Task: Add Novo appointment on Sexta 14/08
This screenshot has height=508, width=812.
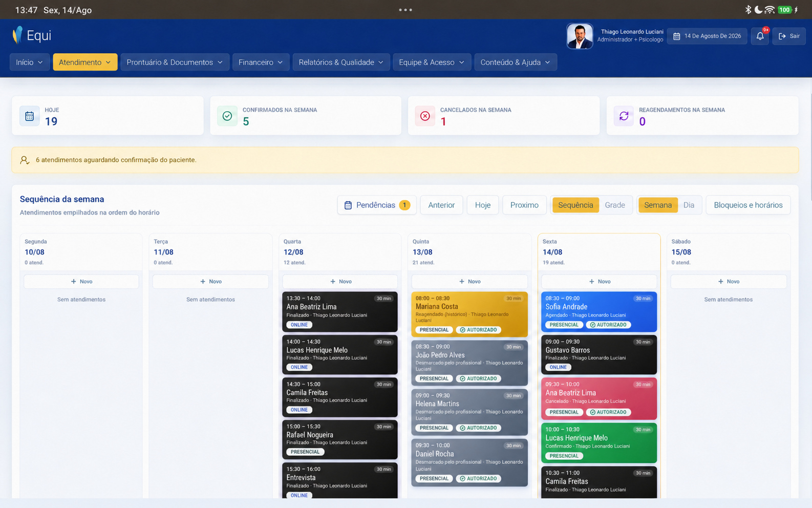Action: [599, 282]
